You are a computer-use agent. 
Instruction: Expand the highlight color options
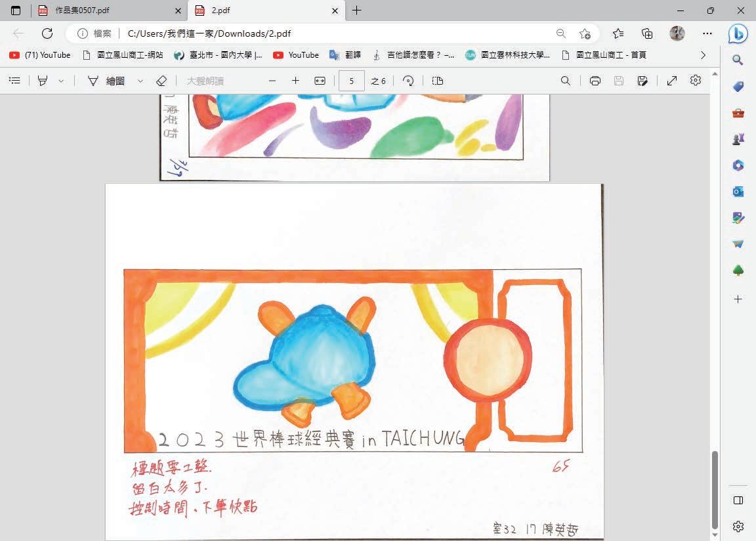61,81
